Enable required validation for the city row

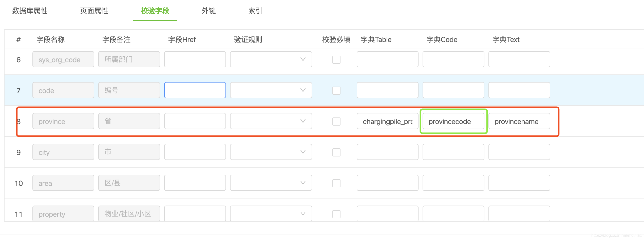[x=336, y=152]
